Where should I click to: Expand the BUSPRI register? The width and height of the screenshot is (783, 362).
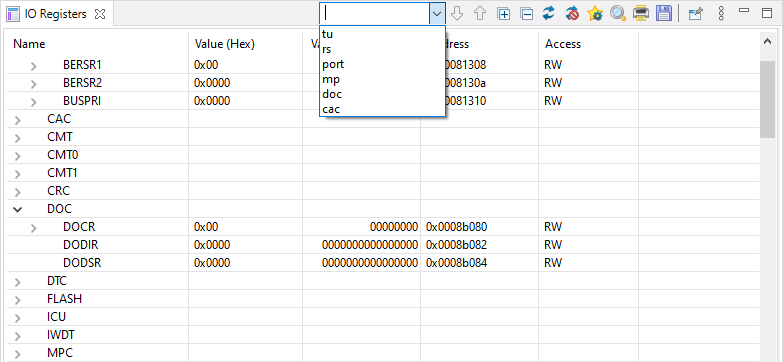click(x=33, y=102)
